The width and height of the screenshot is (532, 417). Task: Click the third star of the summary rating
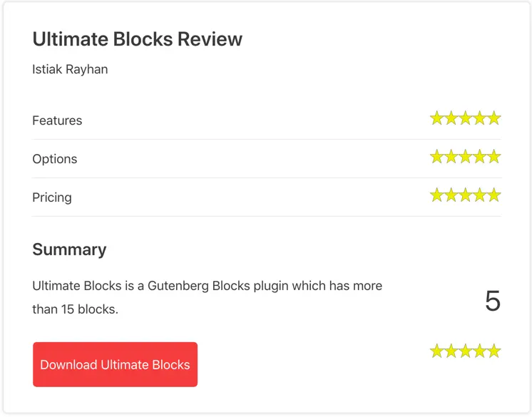point(466,351)
